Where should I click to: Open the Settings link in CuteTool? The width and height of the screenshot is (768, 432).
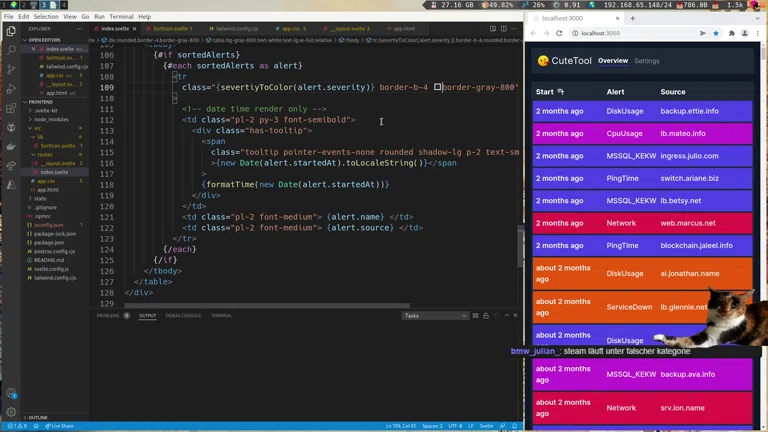647,61
